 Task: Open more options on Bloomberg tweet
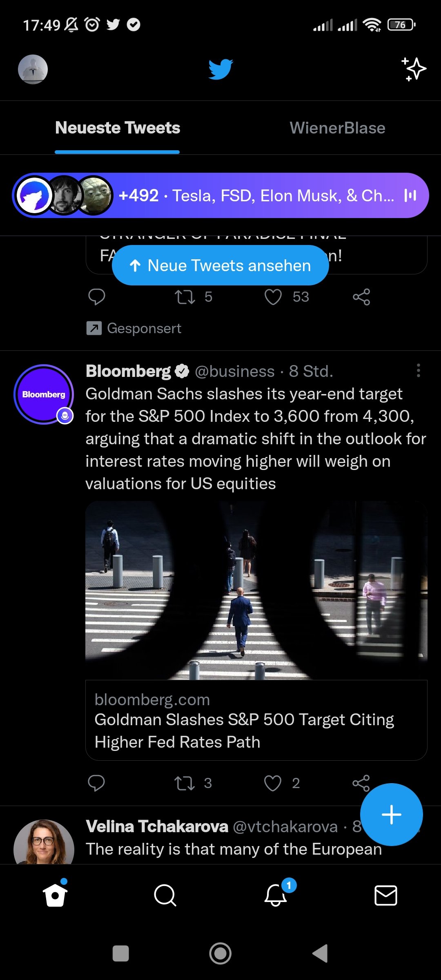pos(418,371)
